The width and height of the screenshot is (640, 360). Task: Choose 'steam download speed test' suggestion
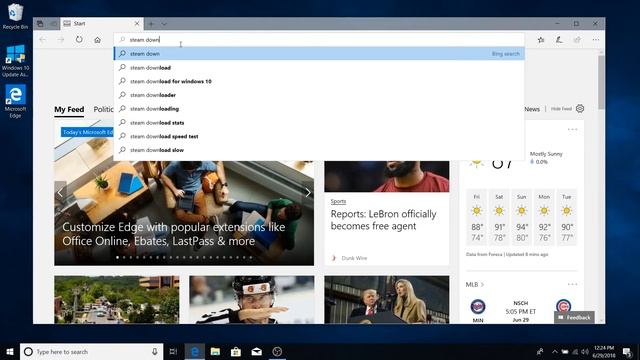pyautogui.click(x=319, y=136)
